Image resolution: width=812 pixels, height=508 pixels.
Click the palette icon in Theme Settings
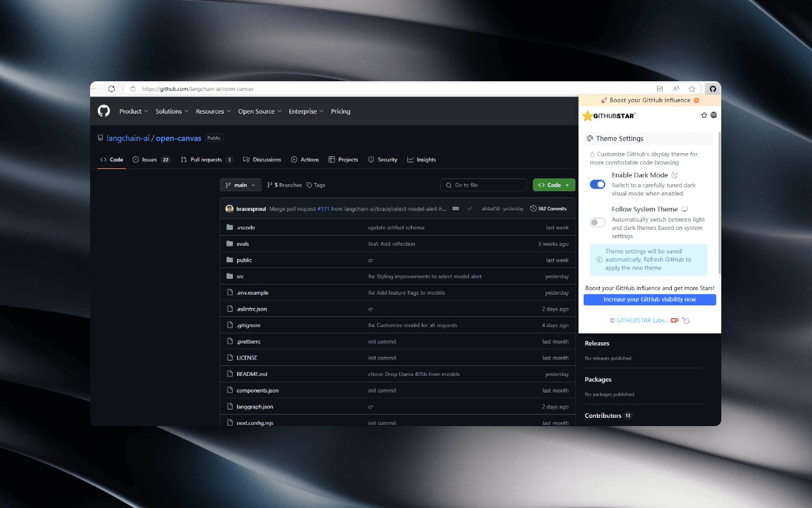pos(590,138)
